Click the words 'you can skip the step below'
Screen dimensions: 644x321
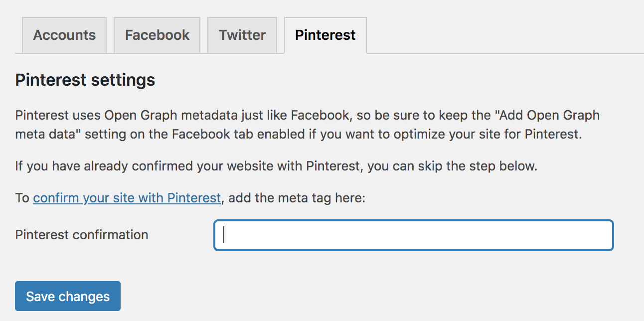click(x=452, y=166)
